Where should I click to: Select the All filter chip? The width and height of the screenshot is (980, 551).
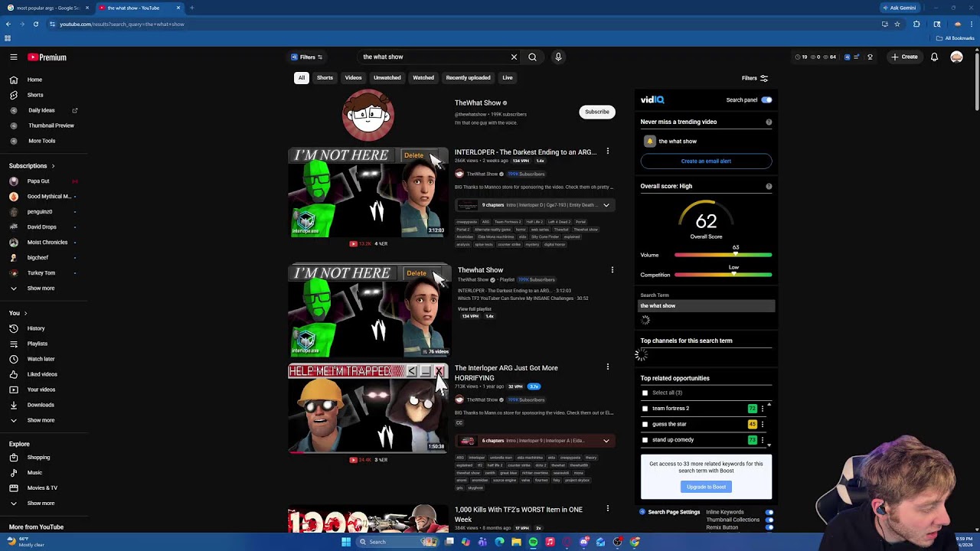pyautogui.click(x=302, y=77)
